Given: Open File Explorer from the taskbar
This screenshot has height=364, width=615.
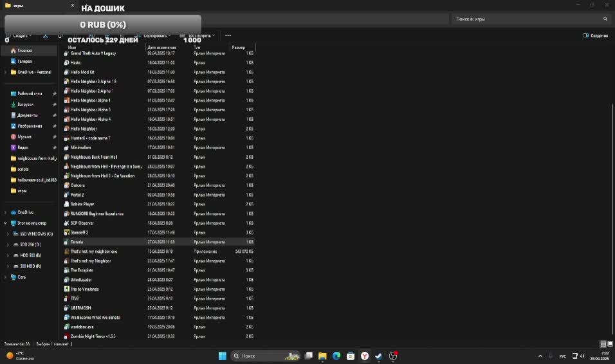Looking at the screenshot, I should point(322,356).
